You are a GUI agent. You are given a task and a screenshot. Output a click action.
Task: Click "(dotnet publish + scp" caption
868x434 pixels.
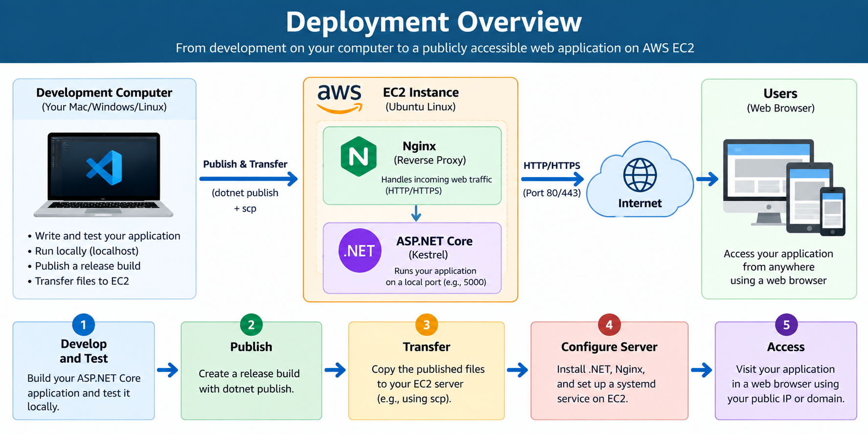(245, 201)
